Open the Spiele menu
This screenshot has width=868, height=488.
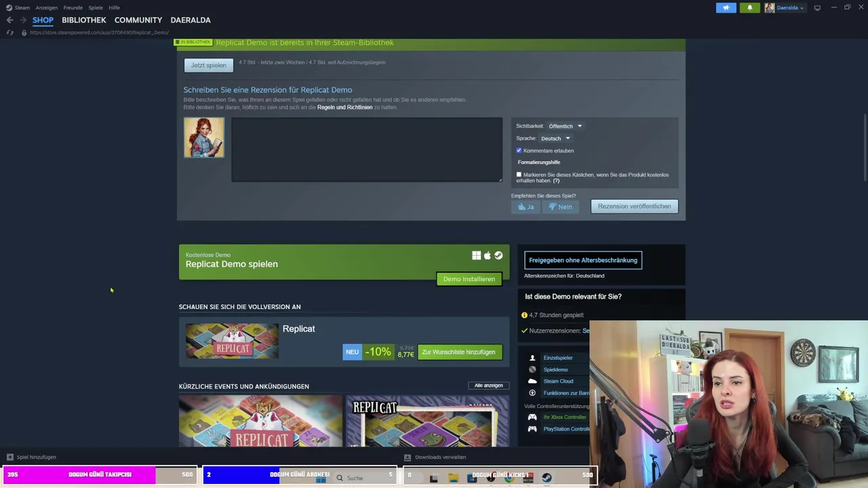[96, 7]
